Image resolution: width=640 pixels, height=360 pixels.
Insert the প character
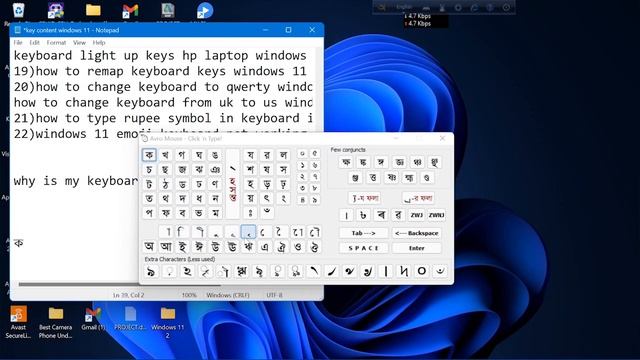[149, 213]
